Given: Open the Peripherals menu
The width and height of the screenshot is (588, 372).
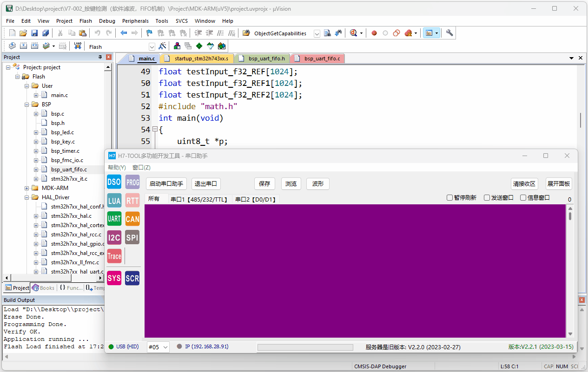Looking at the screenshot, I should coord(135,21).
